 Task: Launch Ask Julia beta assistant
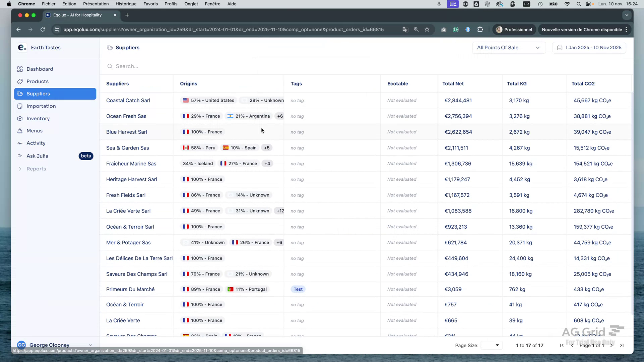point(38,156)
